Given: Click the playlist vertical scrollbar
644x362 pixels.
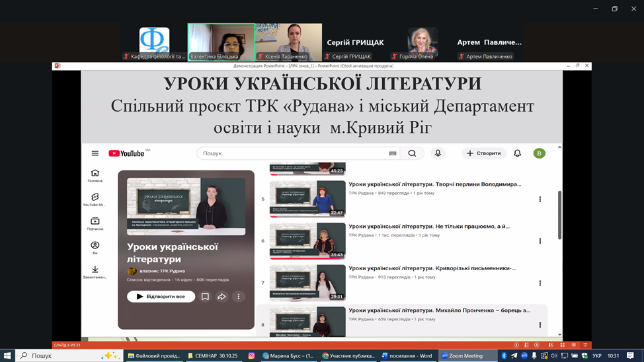Looking at the screenshot, I should (x=560, y=215).
